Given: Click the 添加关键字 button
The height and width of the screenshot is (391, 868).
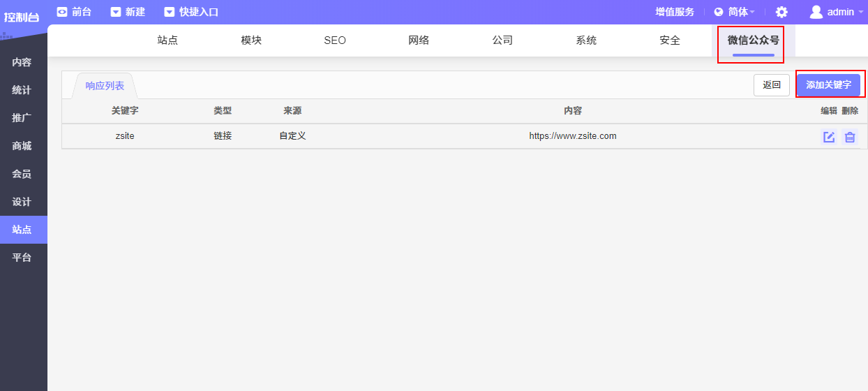Looking at the screenshot, I should coord(829,85).
